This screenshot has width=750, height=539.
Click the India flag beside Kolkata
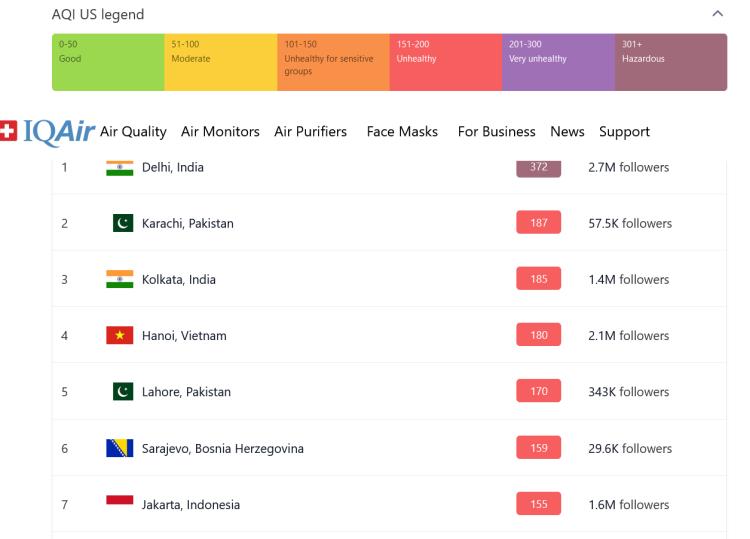[120, 279]
